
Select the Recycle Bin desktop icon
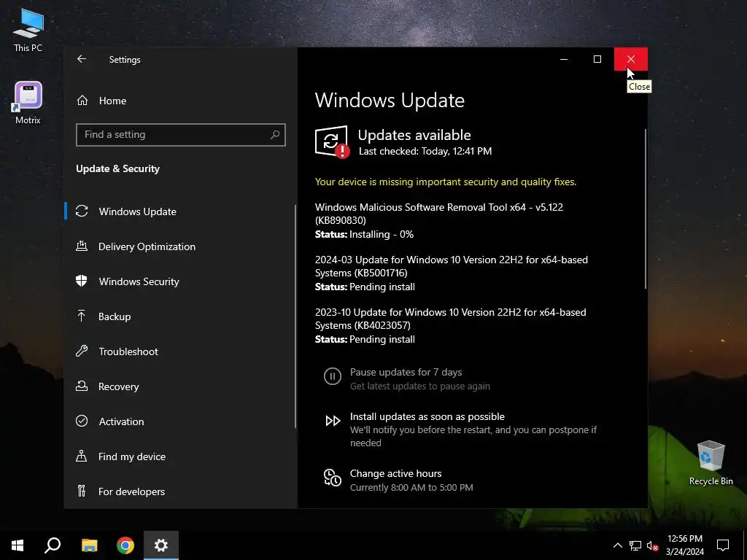click(711, 463)
